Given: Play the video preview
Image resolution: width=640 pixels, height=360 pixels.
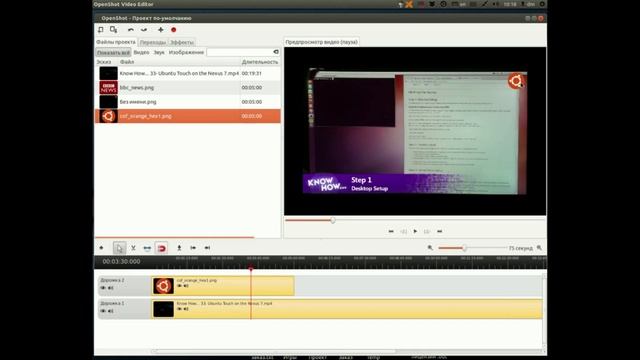Looking at the screenshot, I should pyautogui.click(x=415, y=231).
